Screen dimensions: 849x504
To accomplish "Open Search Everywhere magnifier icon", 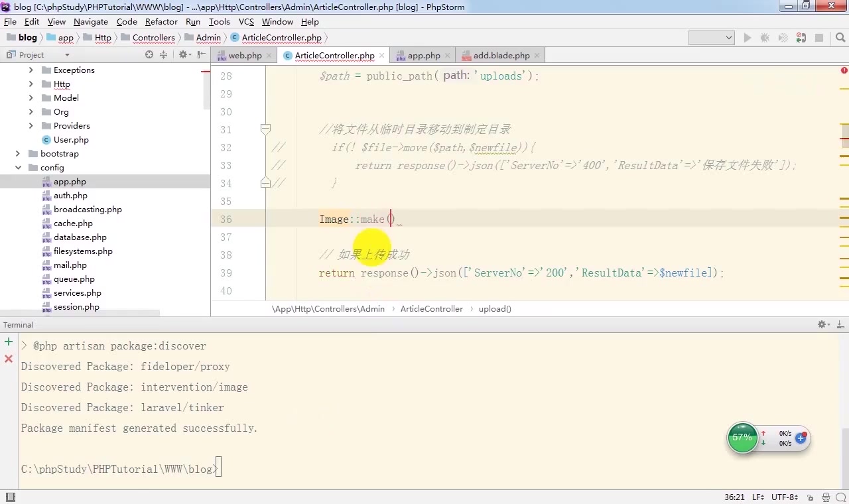I will coord(840,38).
